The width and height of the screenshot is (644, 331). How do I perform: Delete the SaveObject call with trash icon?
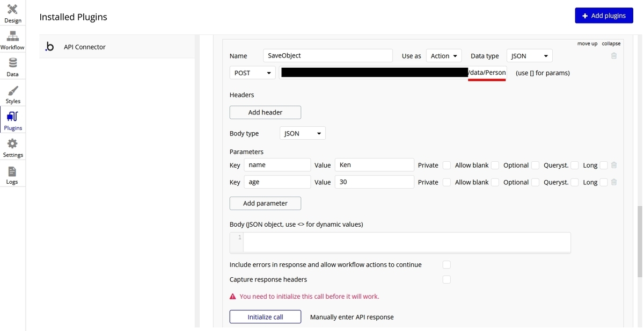coord(614,56)
